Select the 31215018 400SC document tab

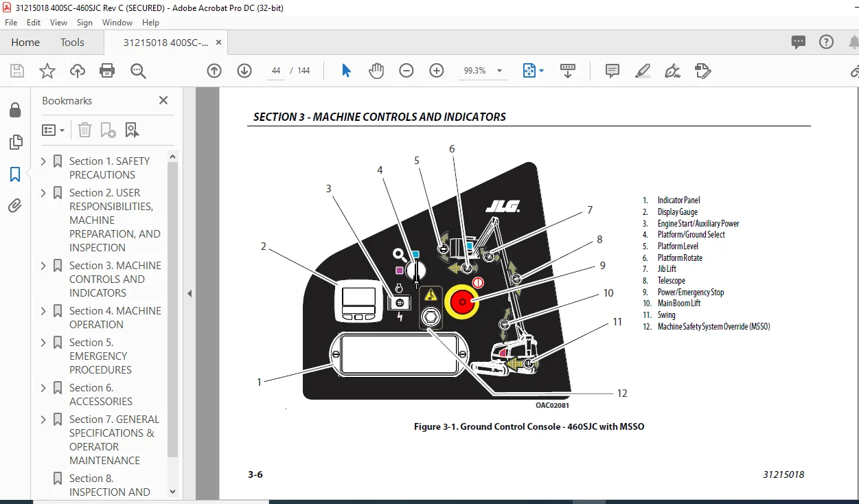click(x=165, y=42)
